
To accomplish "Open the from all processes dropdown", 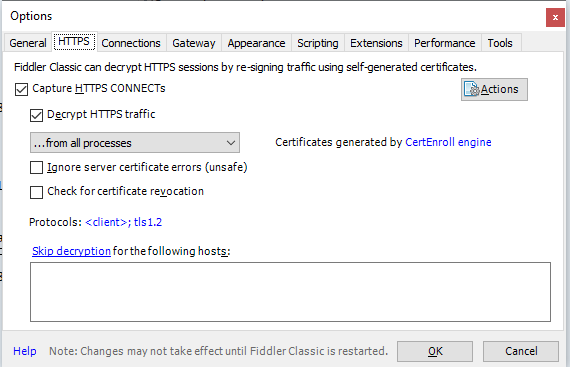I will click(135, 143).
